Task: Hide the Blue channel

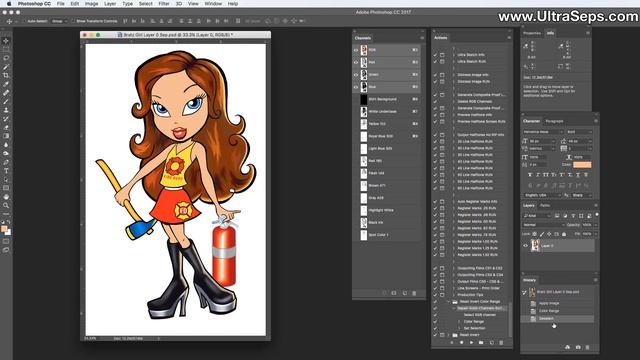Action: [356, 87]
